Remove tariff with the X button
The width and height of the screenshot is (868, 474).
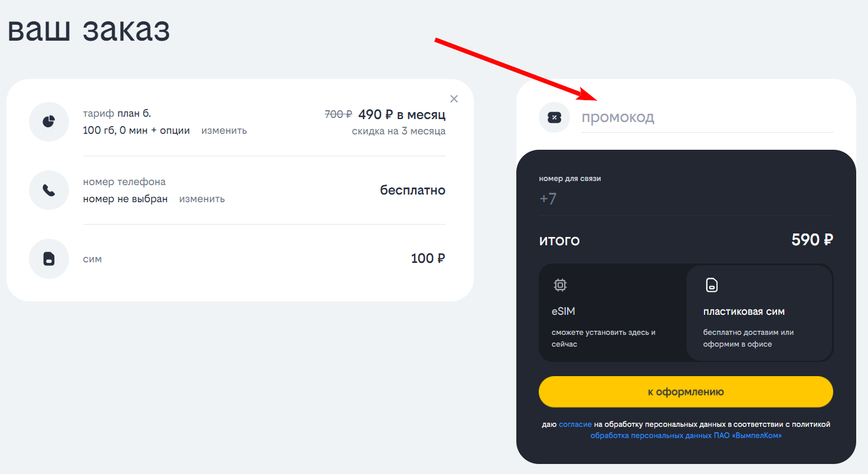pyautogui.click(x=454, y=98)
